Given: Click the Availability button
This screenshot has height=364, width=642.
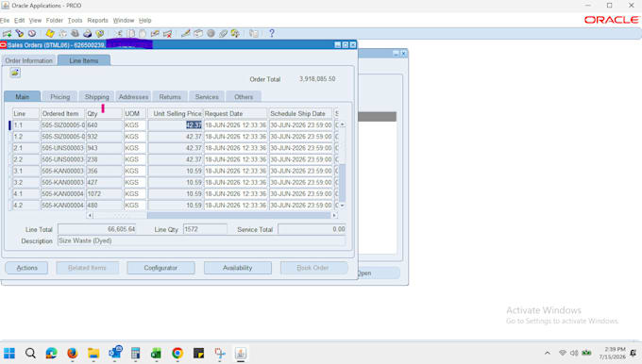Looking at the screenshot, I should (238, 268).
